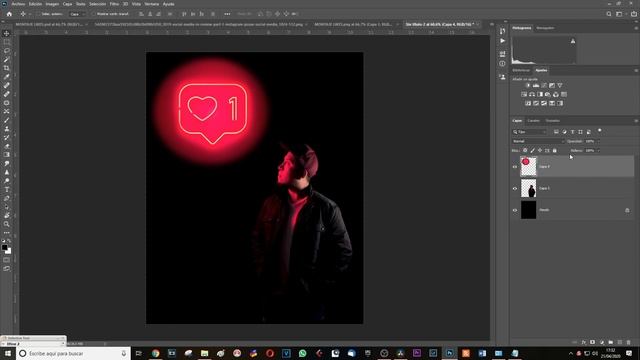Select the Capa 1 layer thumbnail
Viewport: 640px width, 360px height.
pos(528,188)
